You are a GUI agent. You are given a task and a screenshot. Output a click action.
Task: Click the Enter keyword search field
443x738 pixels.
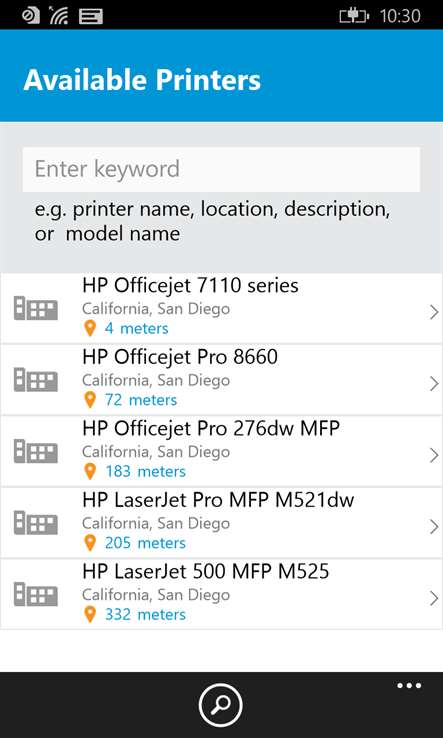click(x=221, y=169)
